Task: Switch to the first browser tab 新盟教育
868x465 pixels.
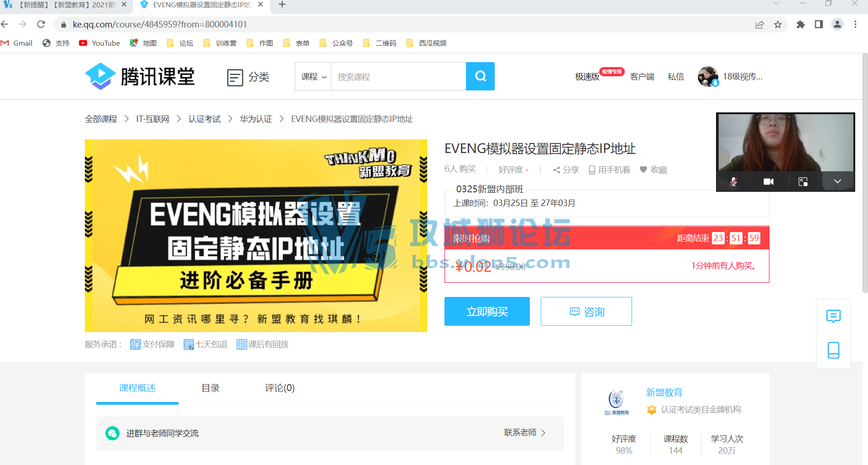Action: pos(66,5)
